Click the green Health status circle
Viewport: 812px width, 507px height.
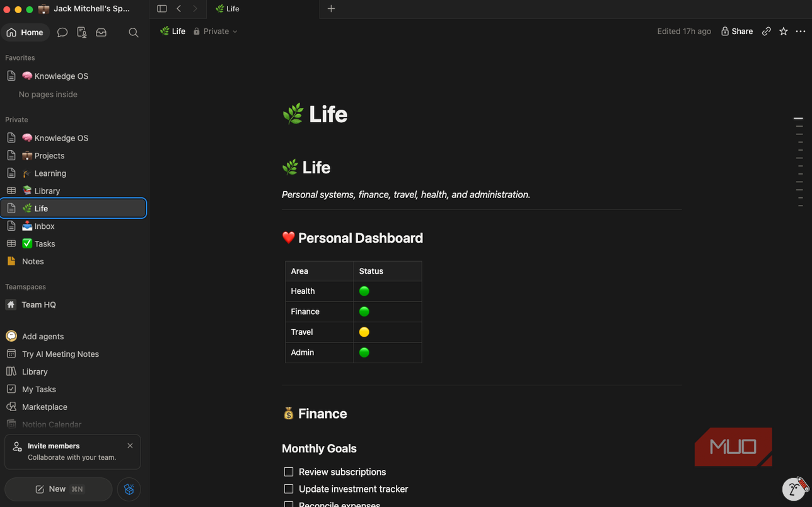pos(364,291)
